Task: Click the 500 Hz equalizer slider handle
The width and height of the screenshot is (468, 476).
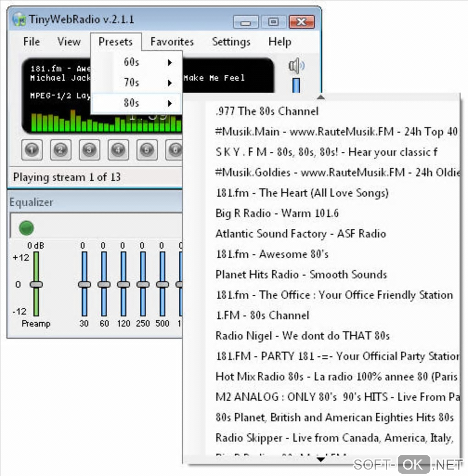Action: (x=162, y=284)
